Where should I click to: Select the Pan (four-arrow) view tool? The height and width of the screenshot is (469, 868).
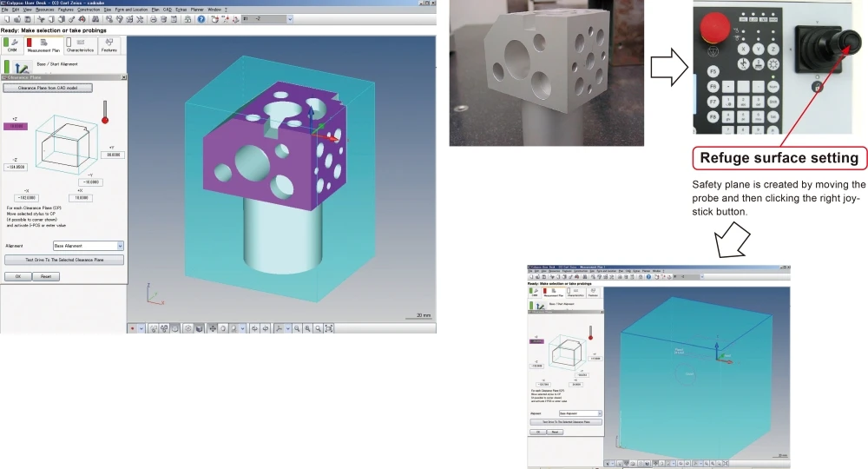pos(213,329)
